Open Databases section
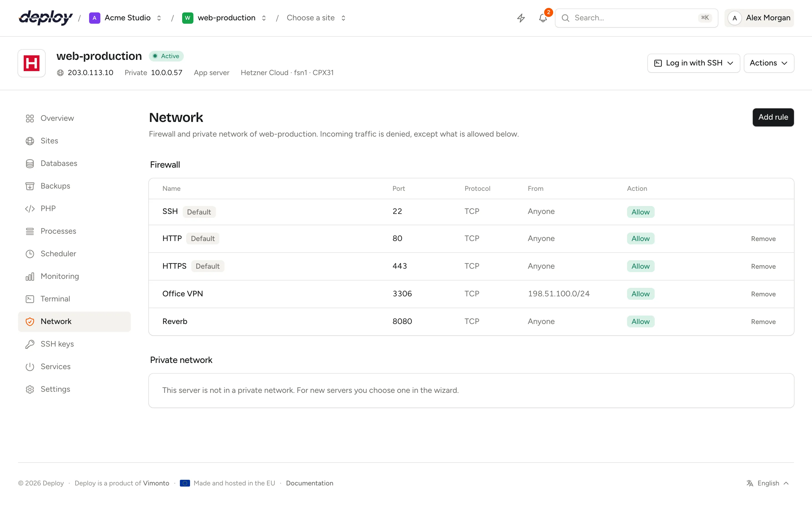The width and height of the screenshot is (812, 508). pos(74,163)
